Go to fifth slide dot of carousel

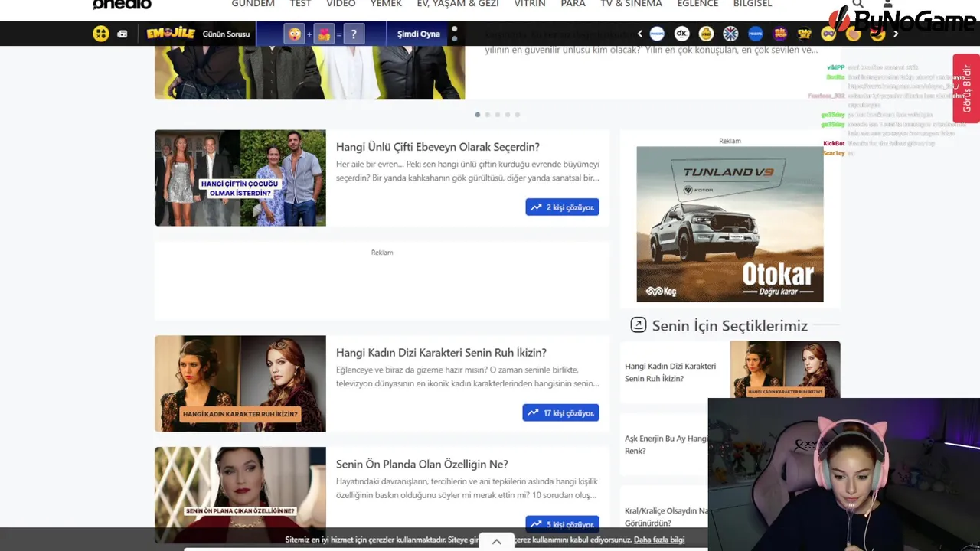[518, 115]
